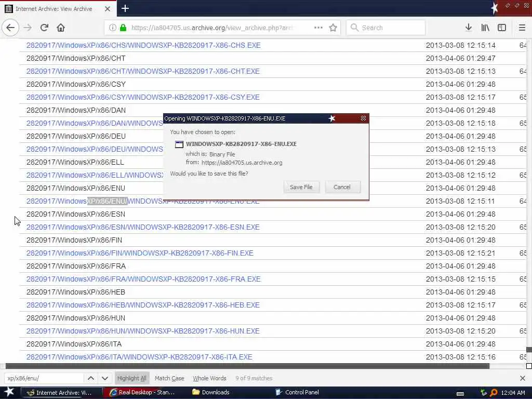This screenshot has width=532, height=399.
Task: Switch to Internet Archive taskbar window
Action: (x=61, y=393)
